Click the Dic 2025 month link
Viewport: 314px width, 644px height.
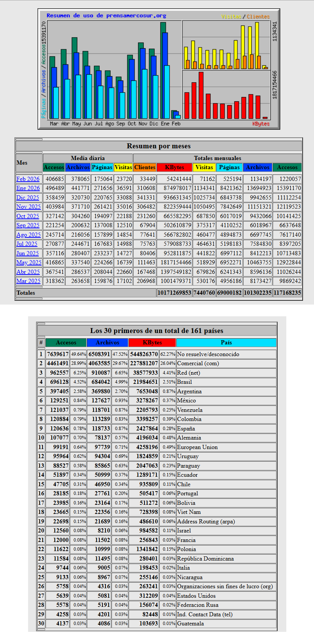click(x=28, y=198)
